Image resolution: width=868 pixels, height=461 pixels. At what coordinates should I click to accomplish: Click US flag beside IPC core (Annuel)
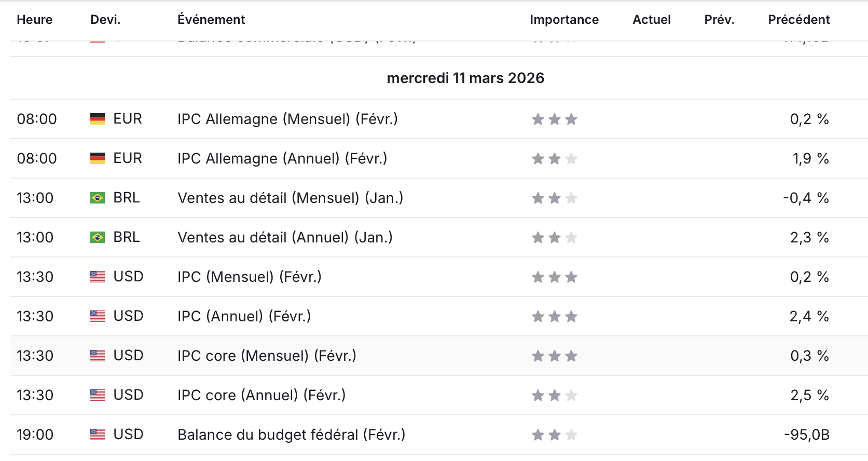click(x=98, y=395)
